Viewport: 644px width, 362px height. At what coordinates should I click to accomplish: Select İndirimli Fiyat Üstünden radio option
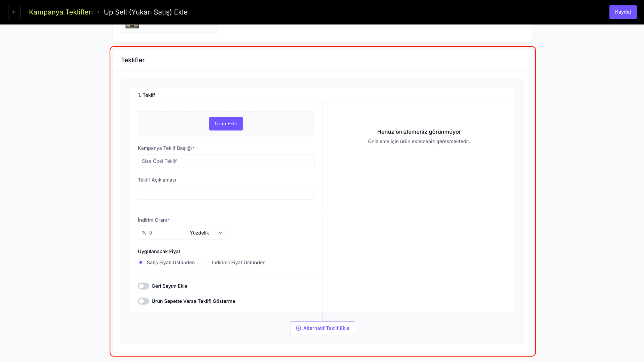[206, 262]
